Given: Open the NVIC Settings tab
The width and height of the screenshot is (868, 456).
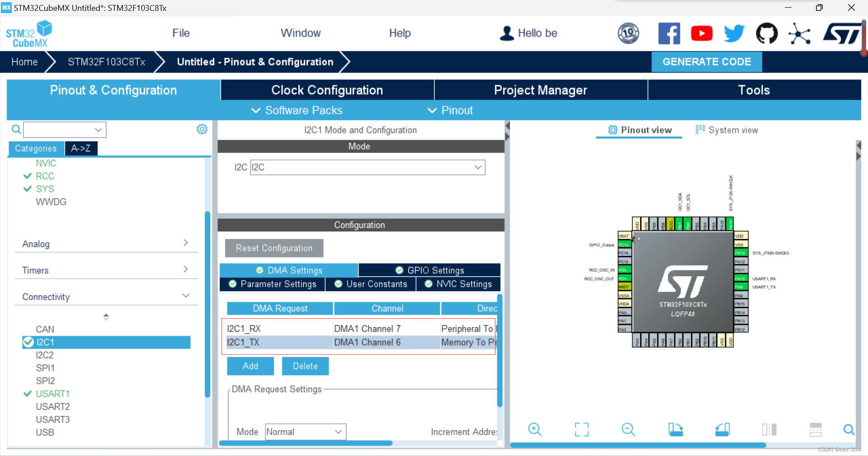Looking at the screenshot, I should pos(458,284).
